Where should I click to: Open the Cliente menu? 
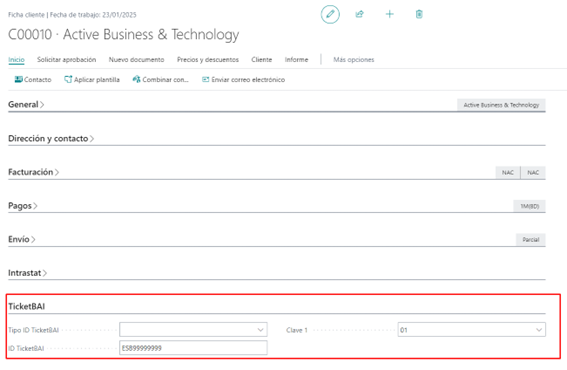[261, 60]
